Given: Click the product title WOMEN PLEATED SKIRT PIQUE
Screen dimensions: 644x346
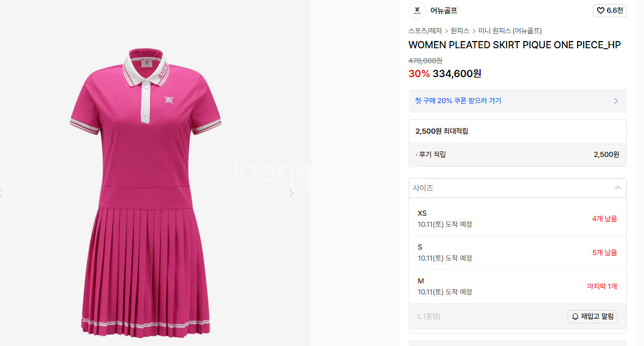Looking at the screenshot, I should [514, 45].
